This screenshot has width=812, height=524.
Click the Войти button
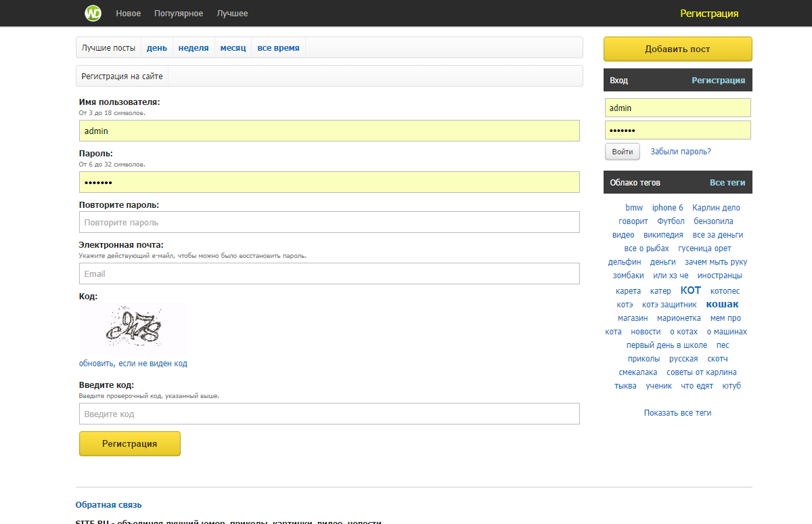623,152
